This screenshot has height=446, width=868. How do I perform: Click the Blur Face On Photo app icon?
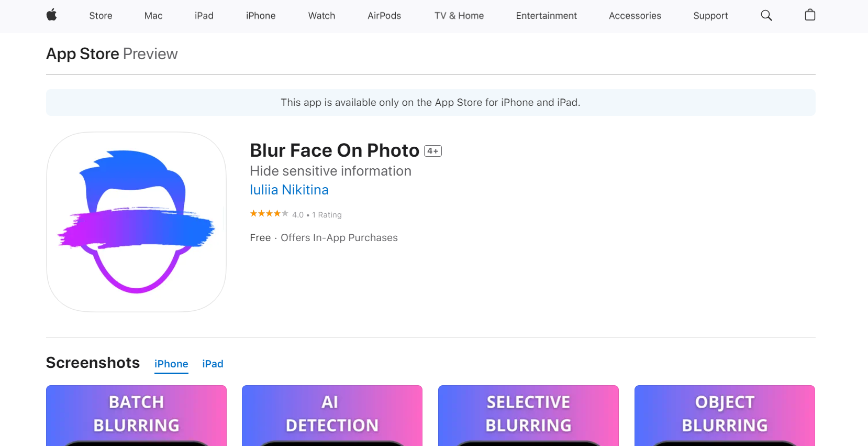[136, 221]
